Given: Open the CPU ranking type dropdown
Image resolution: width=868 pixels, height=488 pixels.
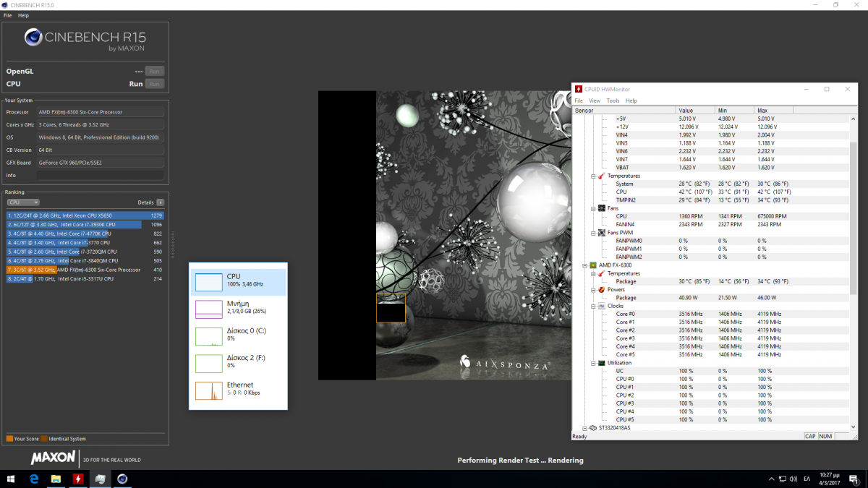Looking at the screenshot, I should tap(22, 202).
